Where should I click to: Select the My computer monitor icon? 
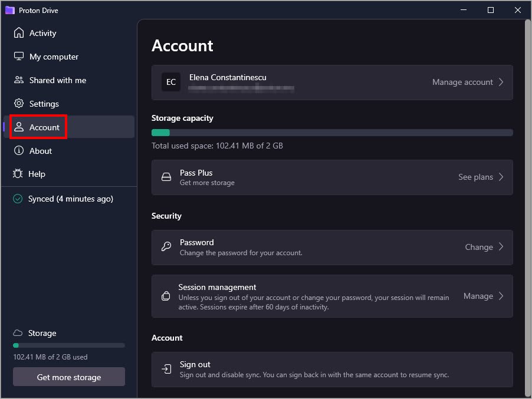pos(19,57)
